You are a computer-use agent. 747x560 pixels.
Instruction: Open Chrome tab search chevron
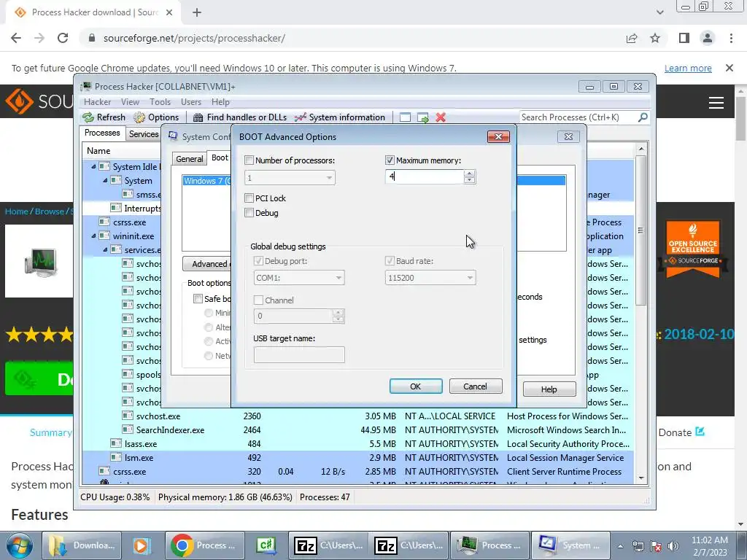click(659, 12)
